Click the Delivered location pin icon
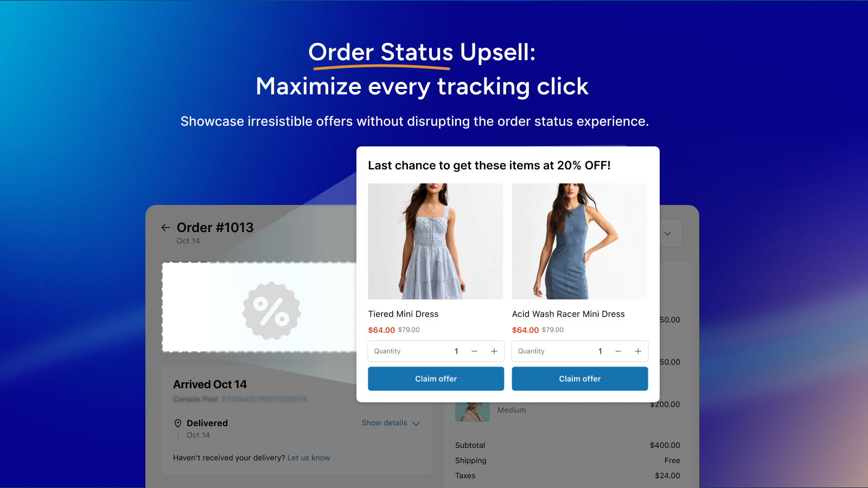868x488 pixels. click(177, 423)
